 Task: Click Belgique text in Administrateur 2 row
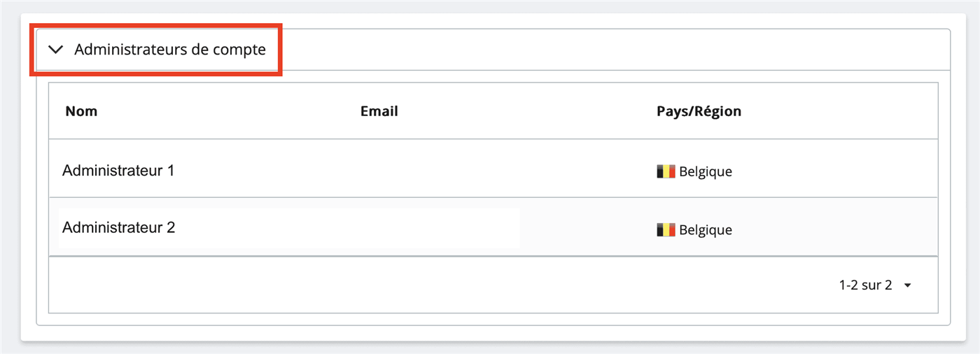706,230
